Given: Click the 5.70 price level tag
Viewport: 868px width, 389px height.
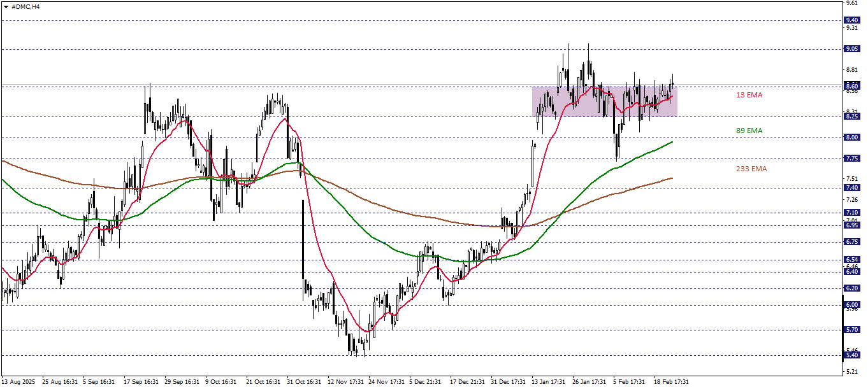Looking at the screenshot, I should [851, 330].
